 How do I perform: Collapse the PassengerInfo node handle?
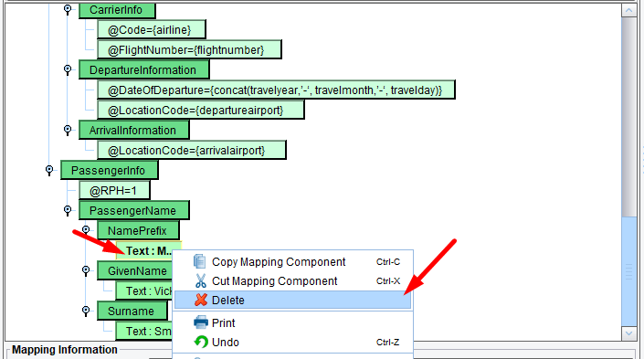(x=49, y=170)
